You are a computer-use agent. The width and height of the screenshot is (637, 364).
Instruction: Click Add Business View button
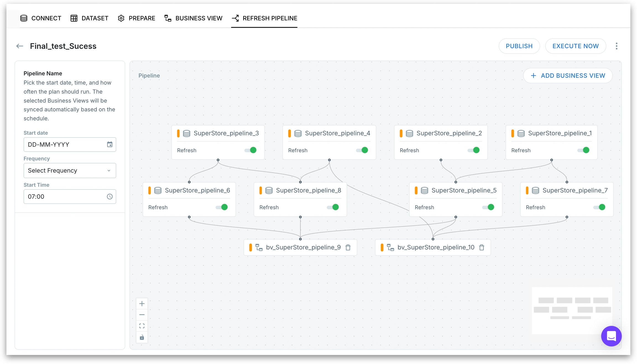568,76
